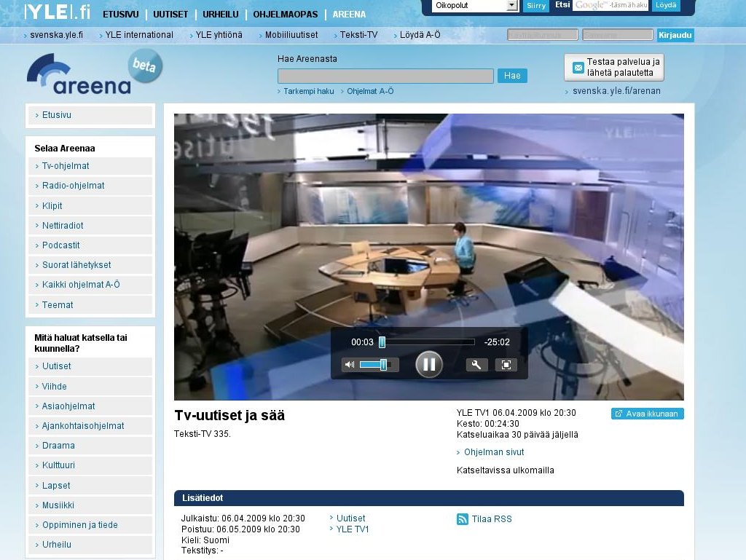Viewport: 746px width, 560px height.
Task: Select Asiaohjelmat category
Action: (90, 406)
